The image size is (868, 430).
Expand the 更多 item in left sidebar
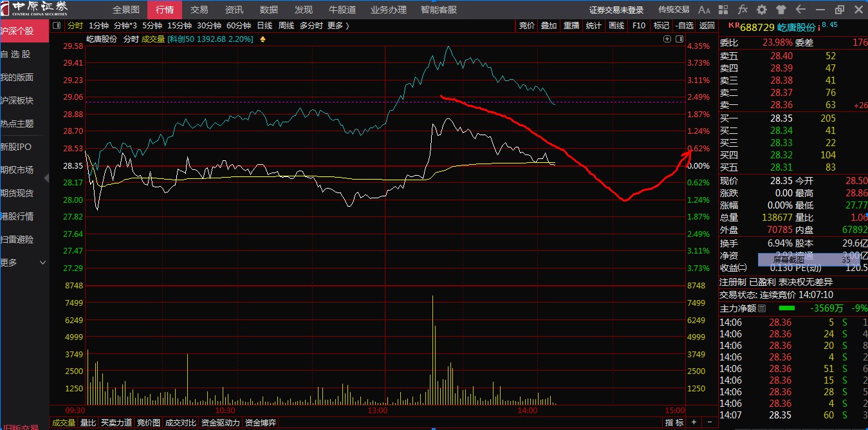coord(24,263)
